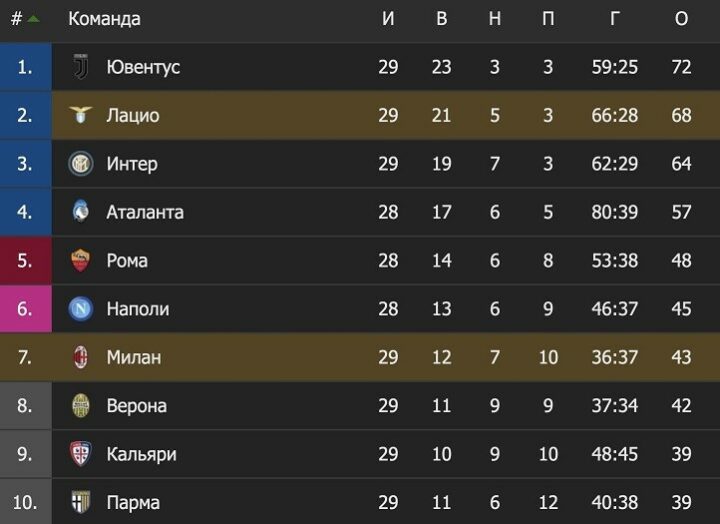Open the Кальяри team link
The height and width of the screenshot is (524, 720).
141,454
